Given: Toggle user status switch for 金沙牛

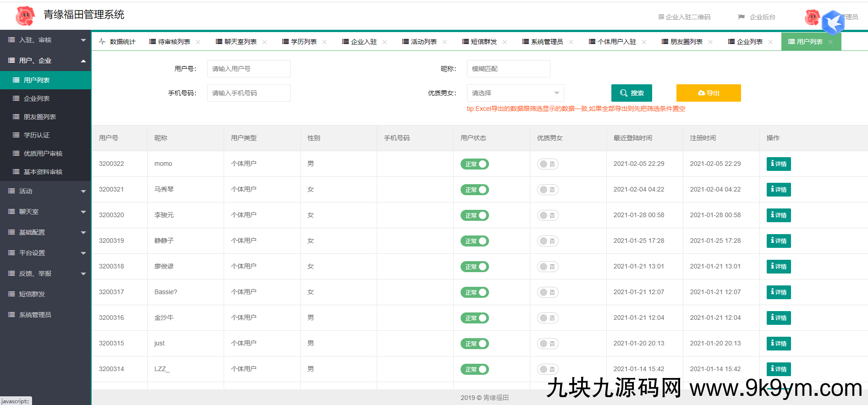Looking at the screenshot, I should coord(474,318).
